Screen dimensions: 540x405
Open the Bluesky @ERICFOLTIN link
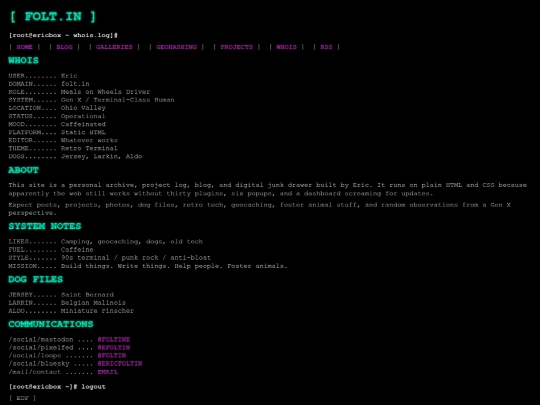coord(120,364)
